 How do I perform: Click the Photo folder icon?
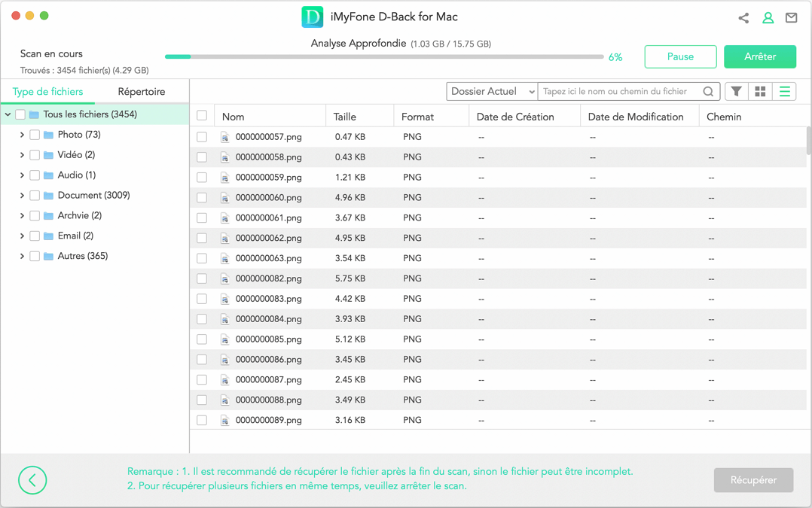pyautogui.click(x=49, y=135)
